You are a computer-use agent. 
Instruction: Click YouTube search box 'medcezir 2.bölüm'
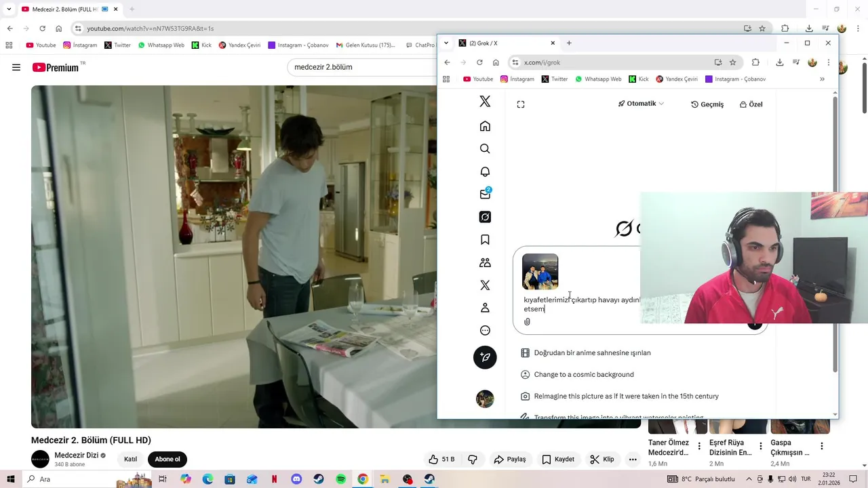(x=363, y=67)
